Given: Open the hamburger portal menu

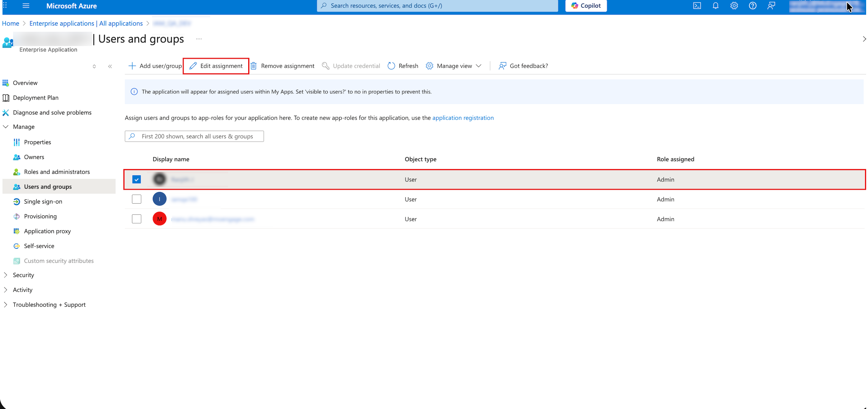Looking at the screenshot, I should point(26,6).
